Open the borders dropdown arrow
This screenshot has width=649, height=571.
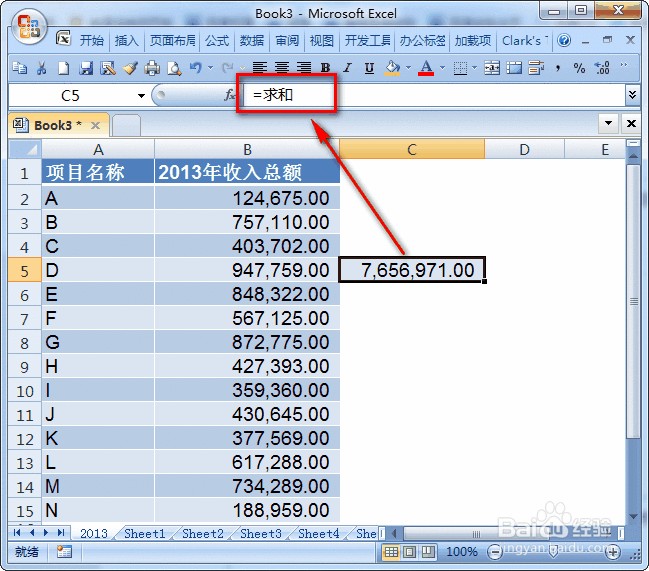point(474,67)
